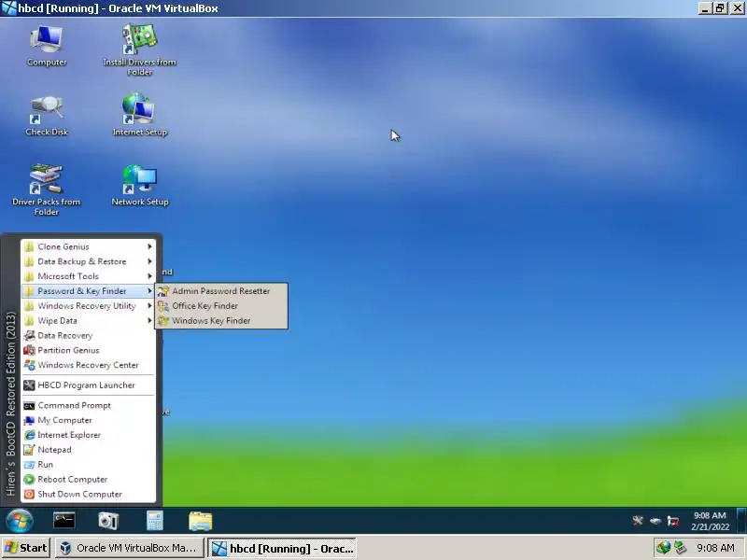Screen dimensions: 747x560
Task: Switch to Oracle VM VirtualBox Manager taskbar button
Action: click(129, 548)
